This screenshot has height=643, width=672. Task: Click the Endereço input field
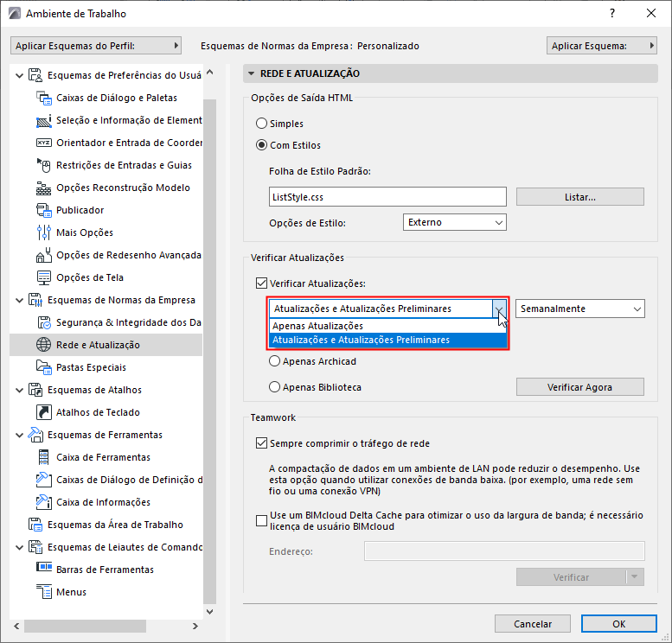click(x=504, y=551)
